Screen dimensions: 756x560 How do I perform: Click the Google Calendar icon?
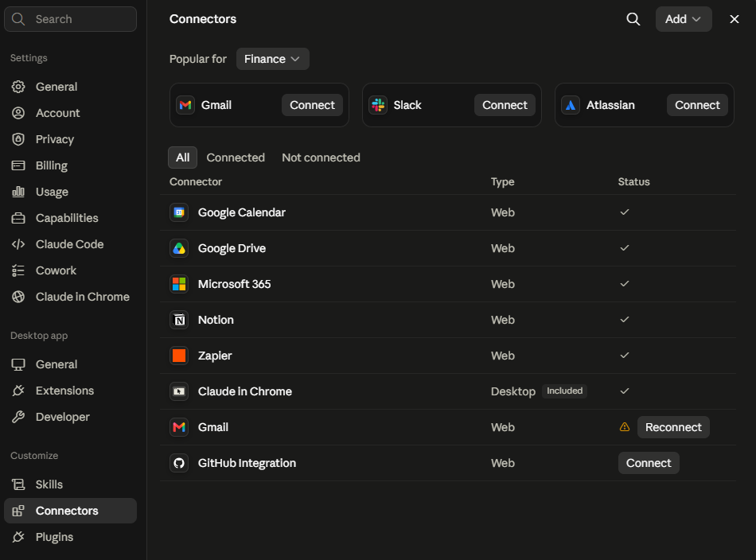179,212
